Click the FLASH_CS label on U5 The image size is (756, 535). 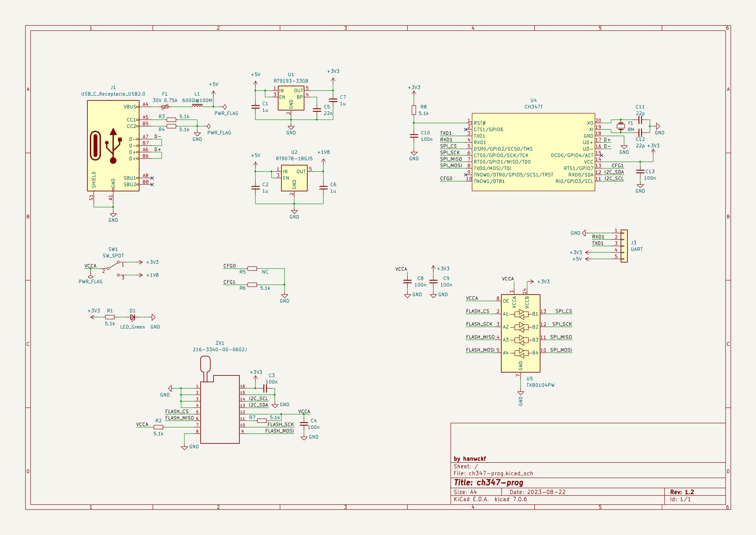point(477,311)
